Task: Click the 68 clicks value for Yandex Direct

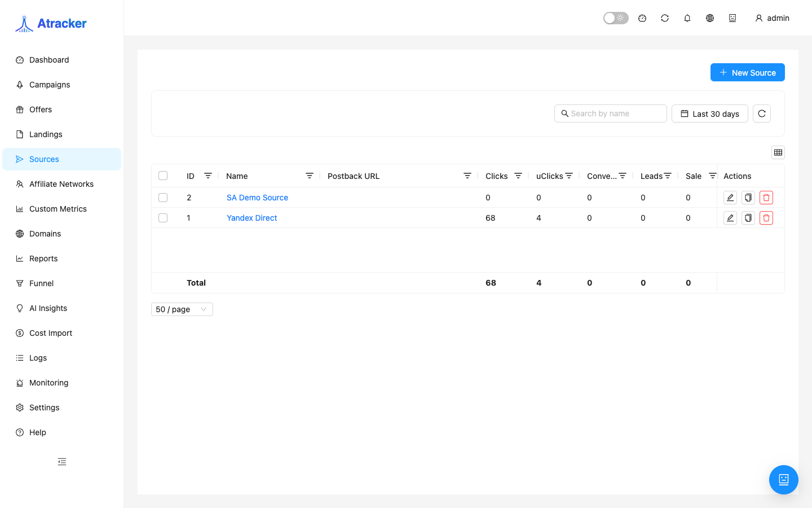Action: 491,218
